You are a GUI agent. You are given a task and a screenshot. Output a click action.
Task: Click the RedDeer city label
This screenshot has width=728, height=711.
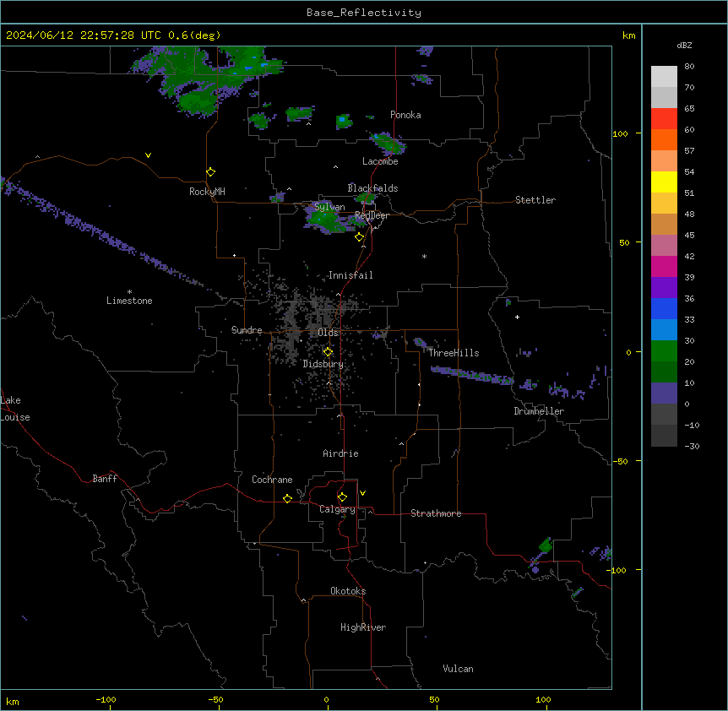pos(372,215)
